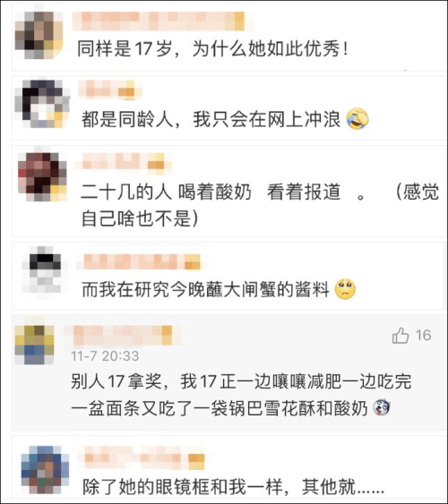This screenshot has width=448, height=504.
Task: Select the comment 而我在研究今晚蘸大闸蟹的酱料
Action: coord(205,289)
